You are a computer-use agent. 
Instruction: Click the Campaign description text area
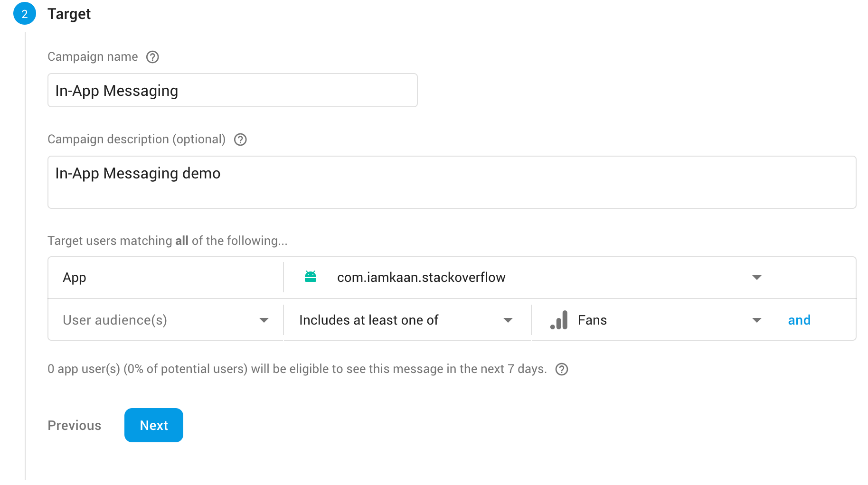click(x=451, y=182)
